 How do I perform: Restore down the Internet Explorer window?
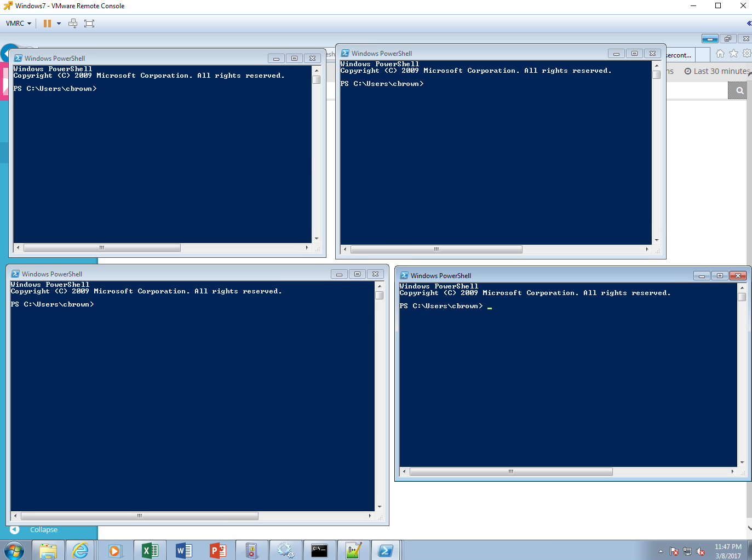point(727,39)
